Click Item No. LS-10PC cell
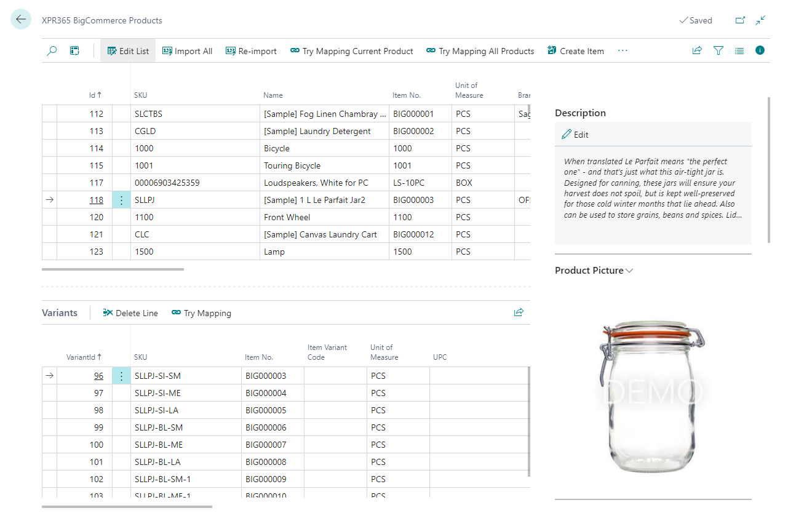Image resolution: width=812 pixels, height=524 pixels. [x=421, y=183]
